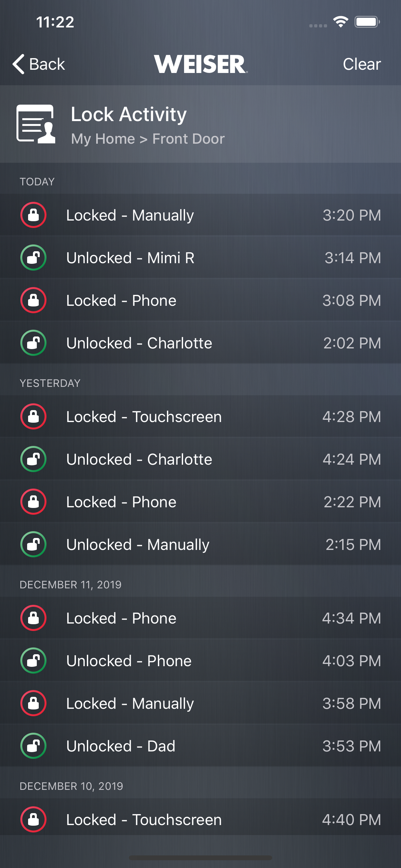Viewport: 401px width, 868px height.
Task: Open Locked - Manually entry at 3:58 PM
Action: pyautogui.click(x=200, y=704)
